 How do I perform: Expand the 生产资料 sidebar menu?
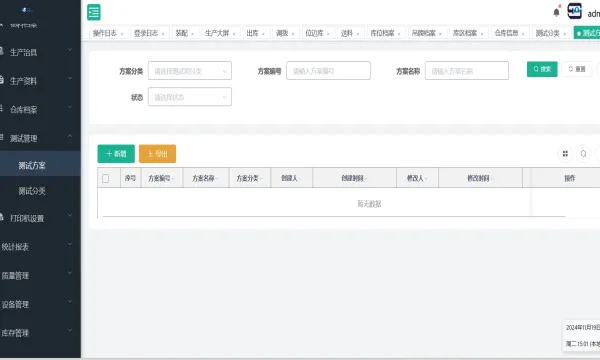point(40,81)
